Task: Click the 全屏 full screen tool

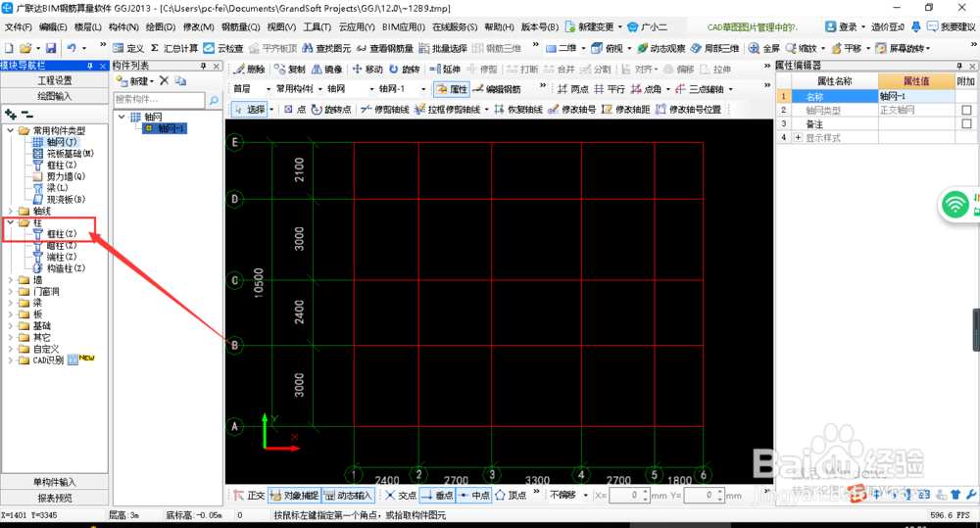Action: (x=763, y=48)
